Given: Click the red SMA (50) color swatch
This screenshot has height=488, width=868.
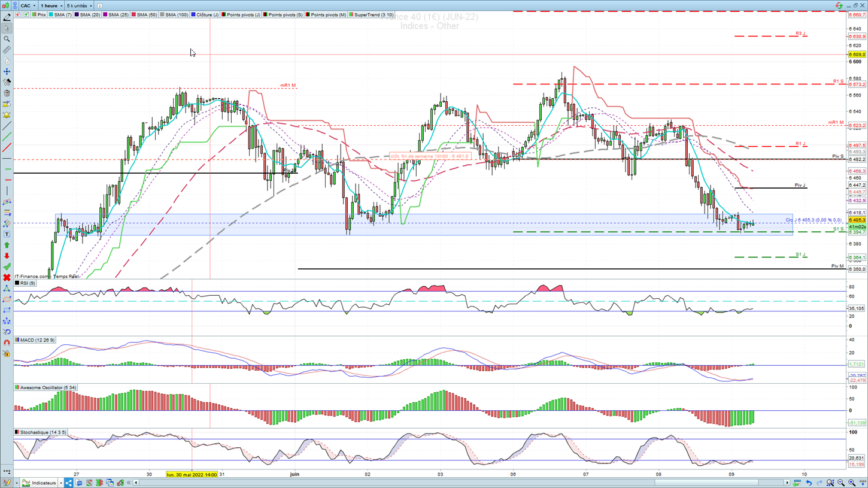Looking at the screenshot, I should (x=134, y=14).
